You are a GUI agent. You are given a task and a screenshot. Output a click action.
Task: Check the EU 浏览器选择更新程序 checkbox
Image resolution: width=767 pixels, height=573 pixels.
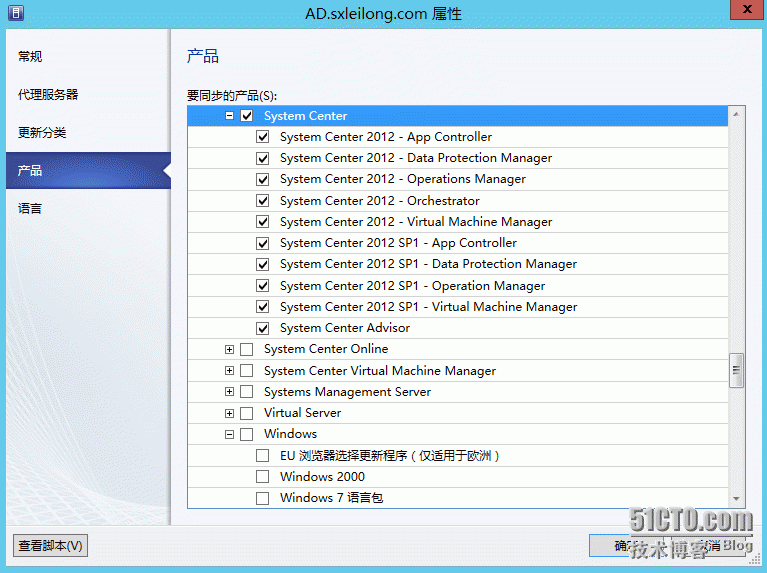[263, 456]
